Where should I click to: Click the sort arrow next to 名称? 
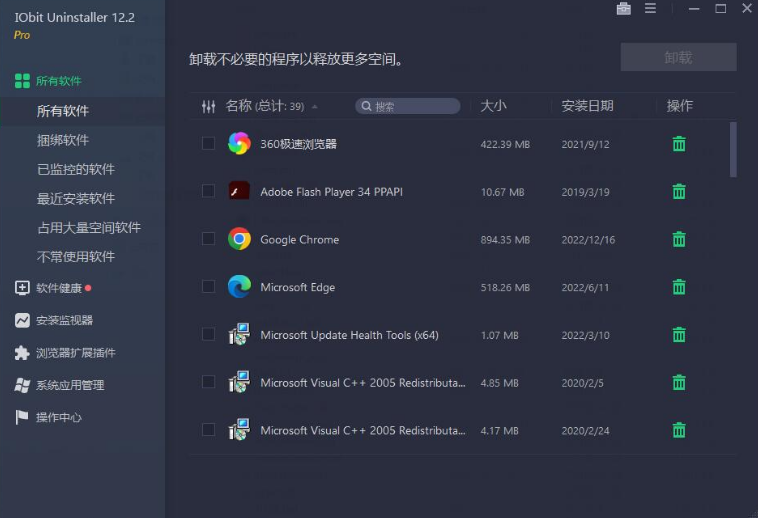tap(315, 107)
